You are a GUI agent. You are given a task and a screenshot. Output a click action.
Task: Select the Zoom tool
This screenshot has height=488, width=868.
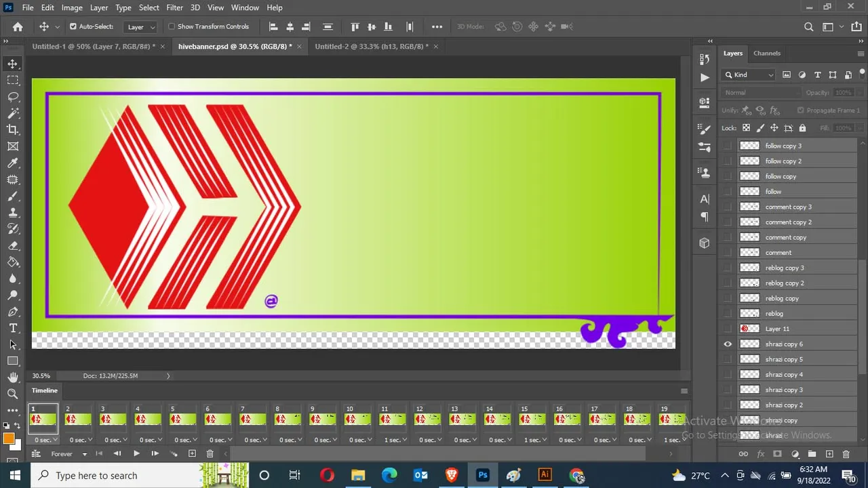coord(13,393)
